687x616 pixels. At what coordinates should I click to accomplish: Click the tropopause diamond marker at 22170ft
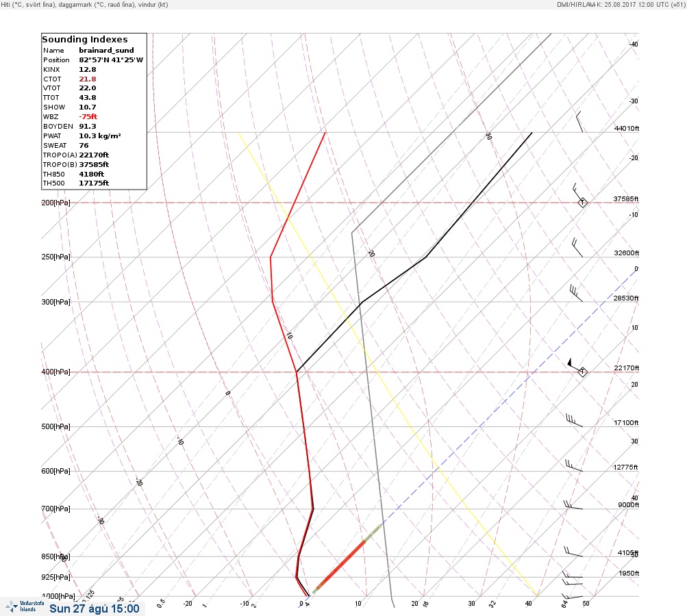(582, 372)
